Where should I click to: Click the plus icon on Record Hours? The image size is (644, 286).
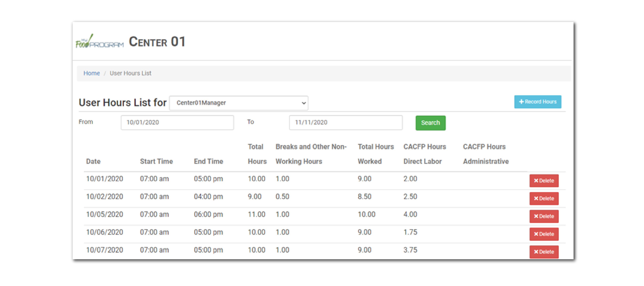click(521, 102)
